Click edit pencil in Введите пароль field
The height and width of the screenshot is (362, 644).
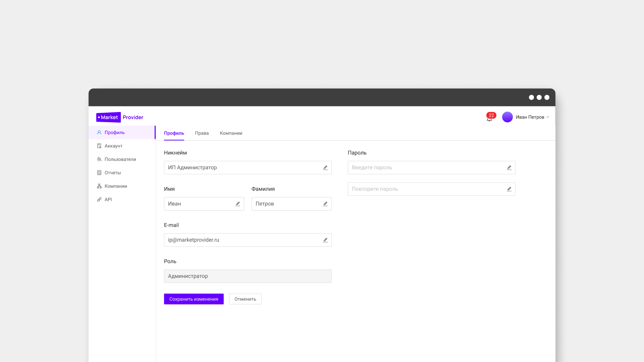509,168
